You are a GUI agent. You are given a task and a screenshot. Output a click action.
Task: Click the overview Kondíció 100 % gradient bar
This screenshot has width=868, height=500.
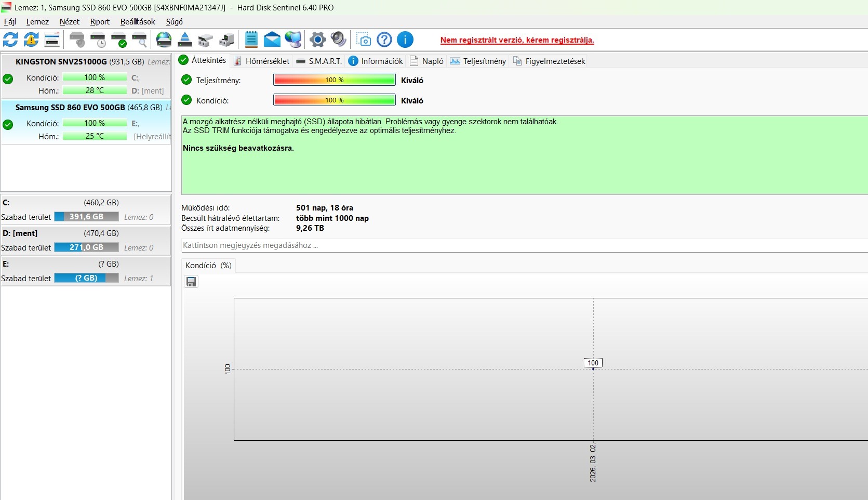[x=335, y=100]
